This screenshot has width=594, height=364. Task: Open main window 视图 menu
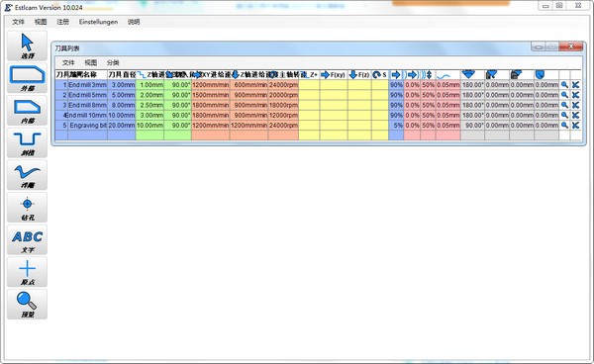tap(41, 22)
